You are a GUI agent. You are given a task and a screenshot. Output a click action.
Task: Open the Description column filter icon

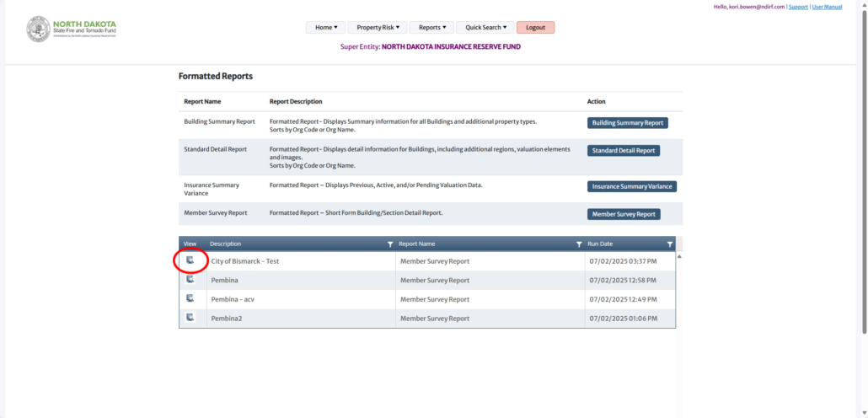point(389,244)
